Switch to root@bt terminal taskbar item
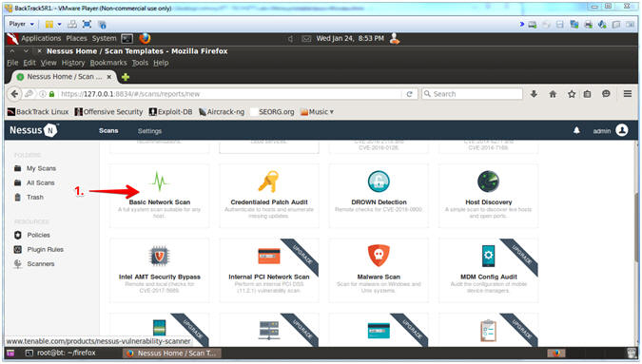The image size is (642, 364). (60, 353)
